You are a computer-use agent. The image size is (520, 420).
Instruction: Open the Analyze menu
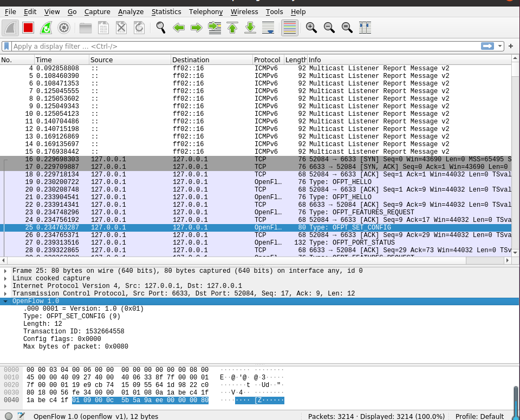(131, 11)
